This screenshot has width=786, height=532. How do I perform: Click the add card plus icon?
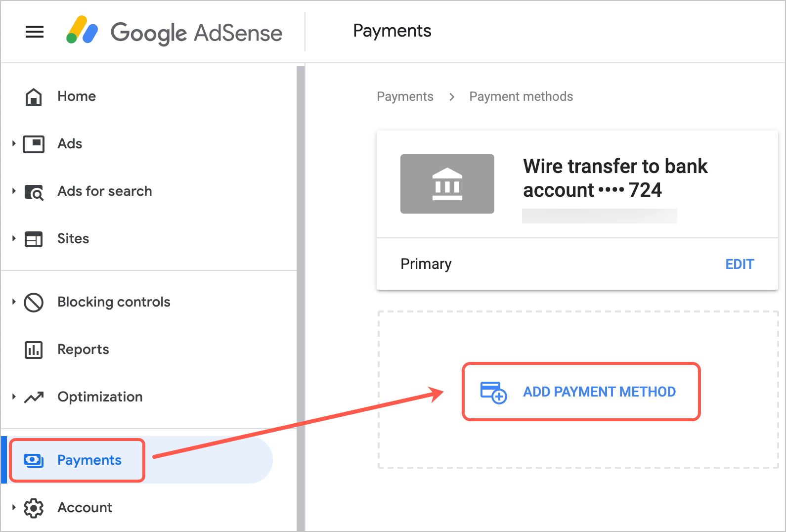click(493, 392)
